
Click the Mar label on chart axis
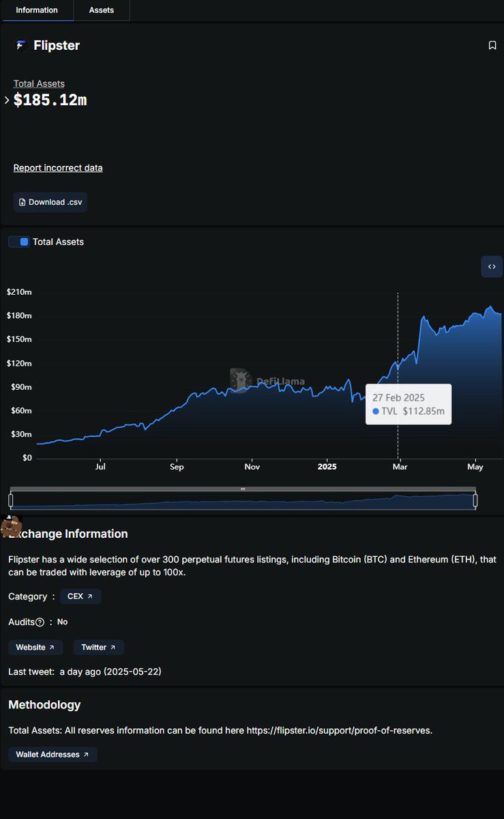click(x=400, y=468)
